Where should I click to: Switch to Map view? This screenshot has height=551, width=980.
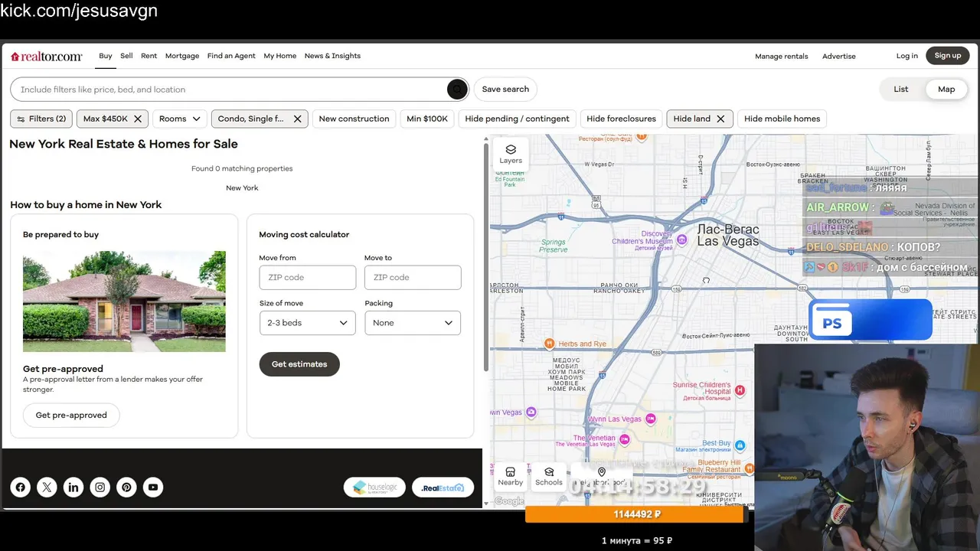click(946, 90)
